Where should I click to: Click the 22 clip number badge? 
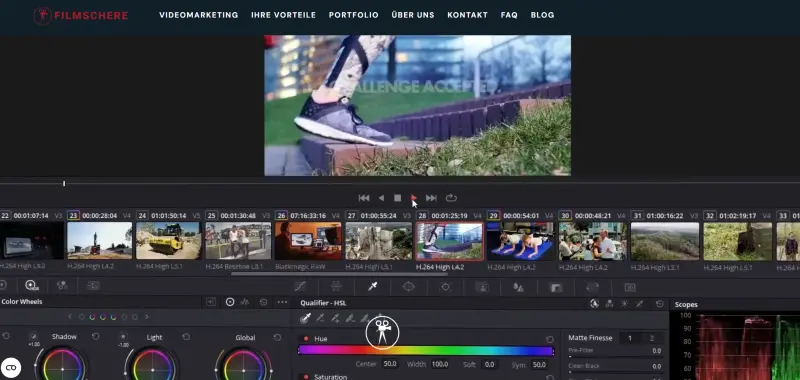pyautogui.click(x=5, y=216)
